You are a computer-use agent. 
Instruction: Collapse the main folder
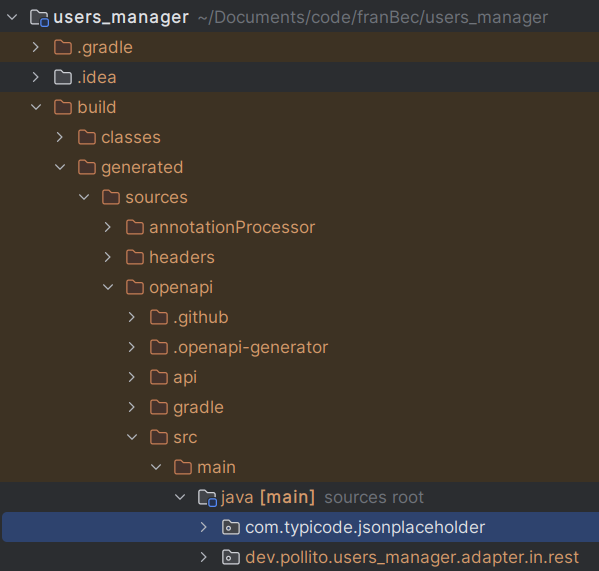(x=156, y=467)
